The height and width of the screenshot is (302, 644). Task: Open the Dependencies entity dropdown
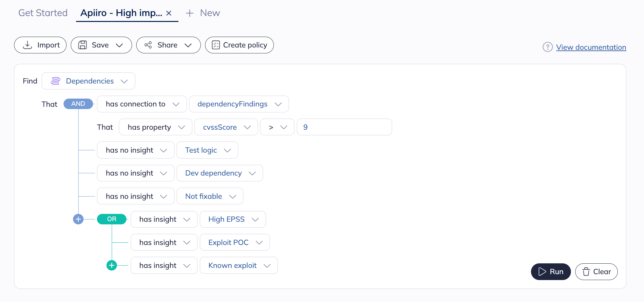click(x=88, y=81)
